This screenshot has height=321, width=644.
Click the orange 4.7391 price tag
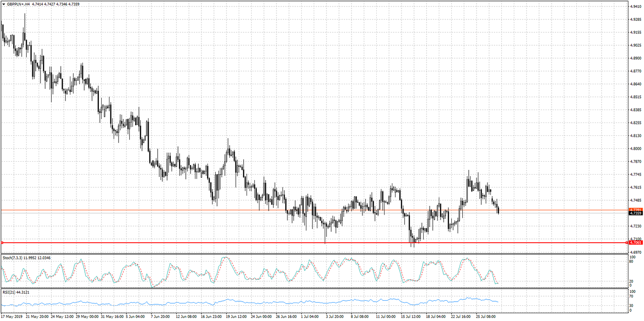click(x=635, y=210)
